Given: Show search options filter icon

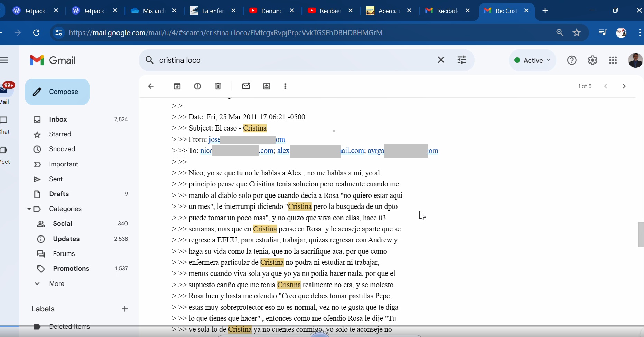Looking at the screenshot, I should 462,60.
